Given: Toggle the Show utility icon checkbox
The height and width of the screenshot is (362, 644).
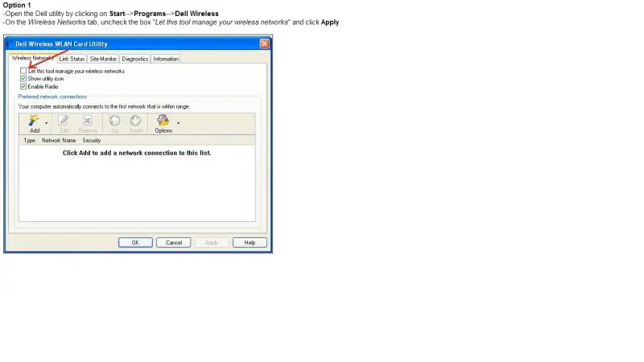Looking at the screenshot, I should [23, 78].
